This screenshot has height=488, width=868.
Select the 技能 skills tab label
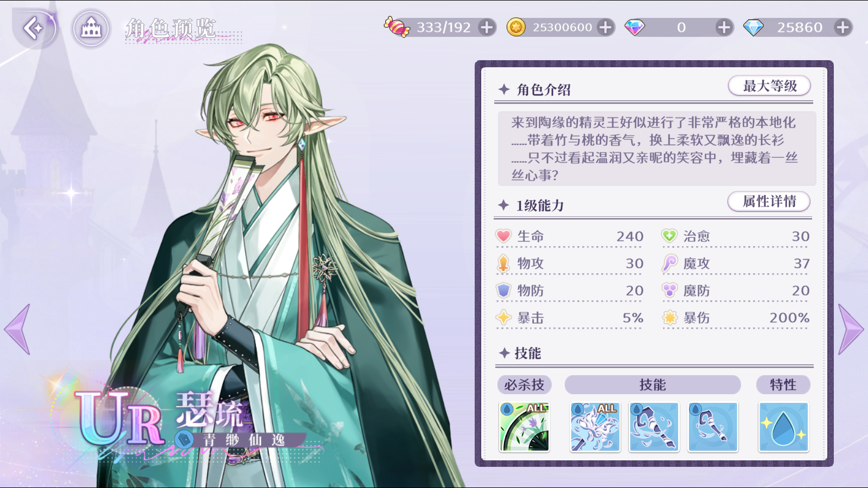pyautogui.click(x=653, y=385)
